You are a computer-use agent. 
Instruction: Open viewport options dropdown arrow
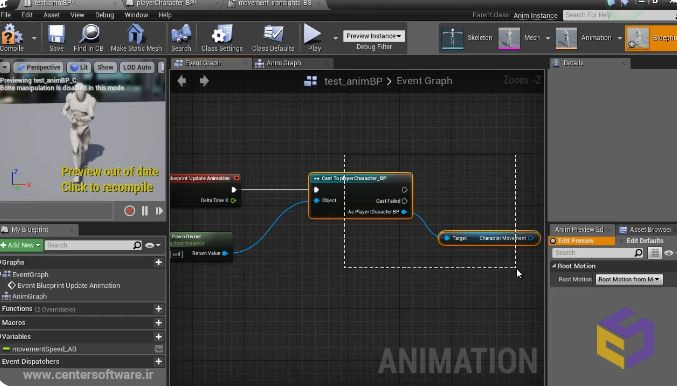click(5, 67)
